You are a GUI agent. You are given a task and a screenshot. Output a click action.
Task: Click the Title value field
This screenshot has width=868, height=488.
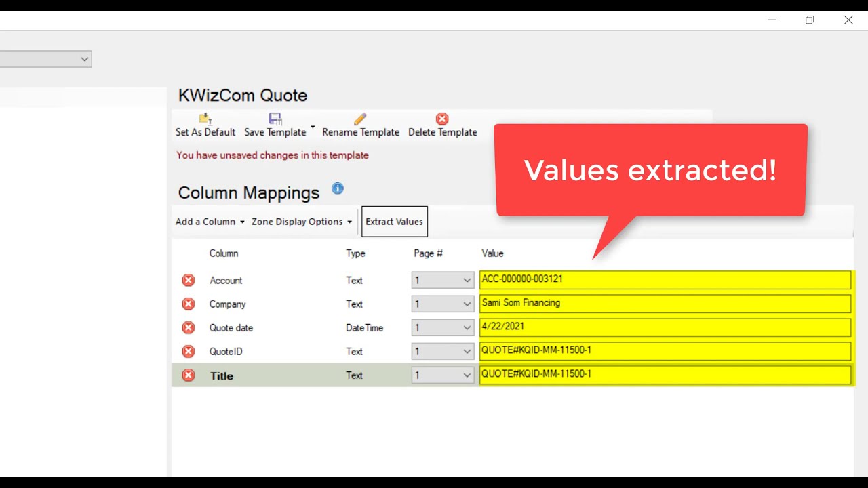(665, 375)
